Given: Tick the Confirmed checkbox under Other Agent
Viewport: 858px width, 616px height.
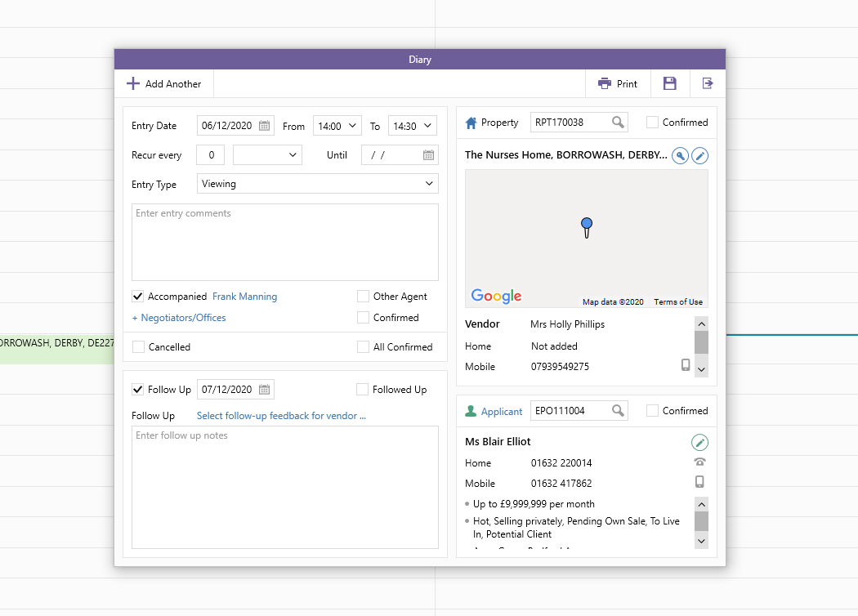Looking at the screenshot, I should point(363,317).
